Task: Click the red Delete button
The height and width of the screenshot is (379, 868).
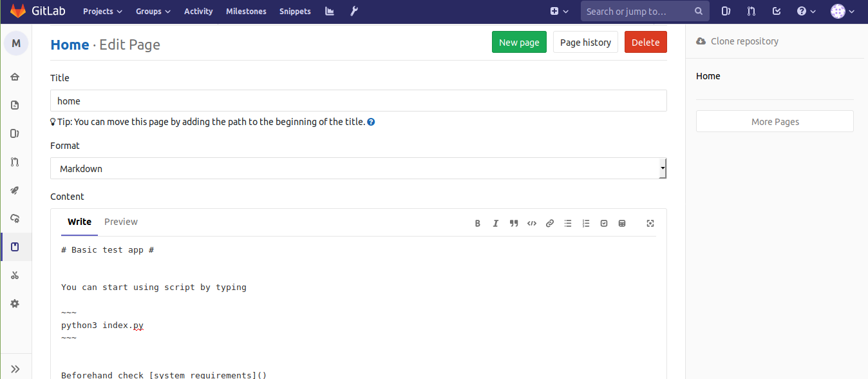Action: click(645, 42)
